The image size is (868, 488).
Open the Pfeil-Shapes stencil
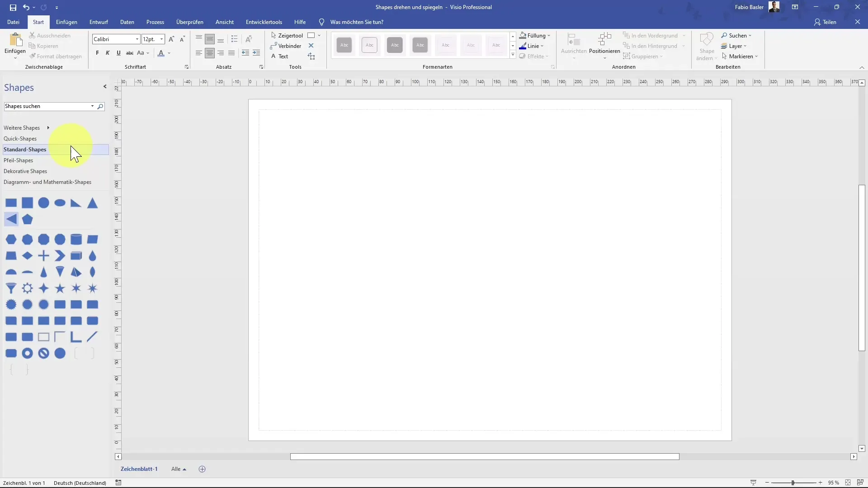coord(19,160)
